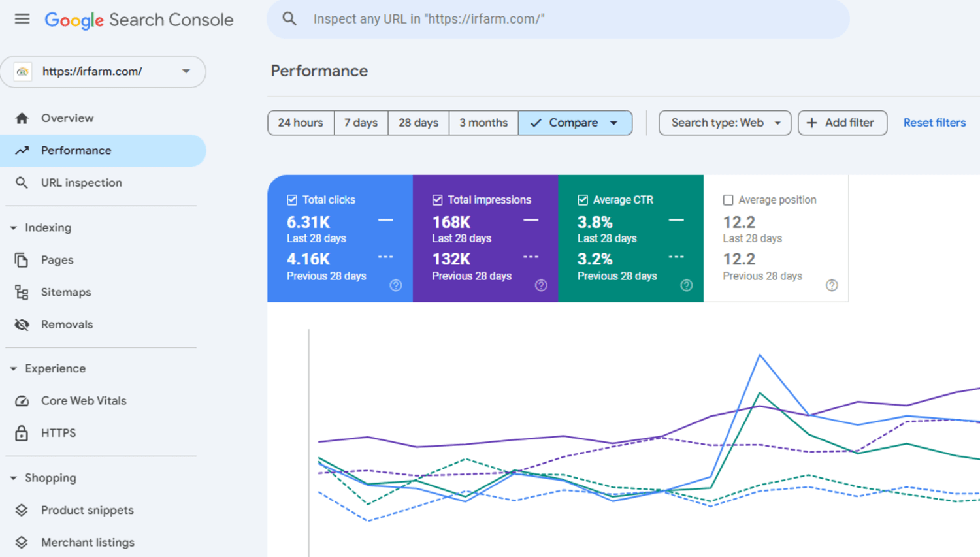The width and height of the screenshot is (980, 557).
Task: Select the 24 hours date range
Action: click(301, 123)
